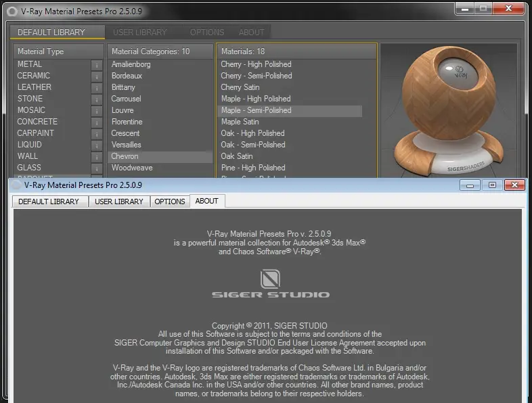Minimize the dark background window
The image size is (532, 403).
point(465,9)
